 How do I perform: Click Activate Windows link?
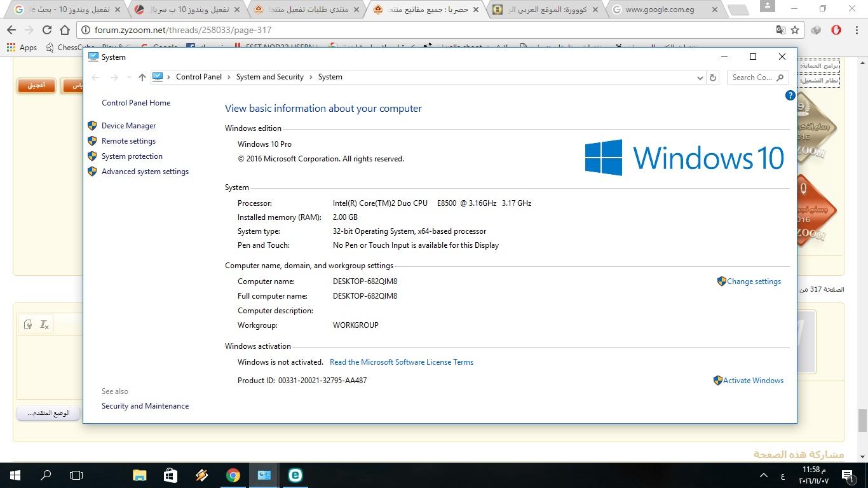[x=753, y=381]
